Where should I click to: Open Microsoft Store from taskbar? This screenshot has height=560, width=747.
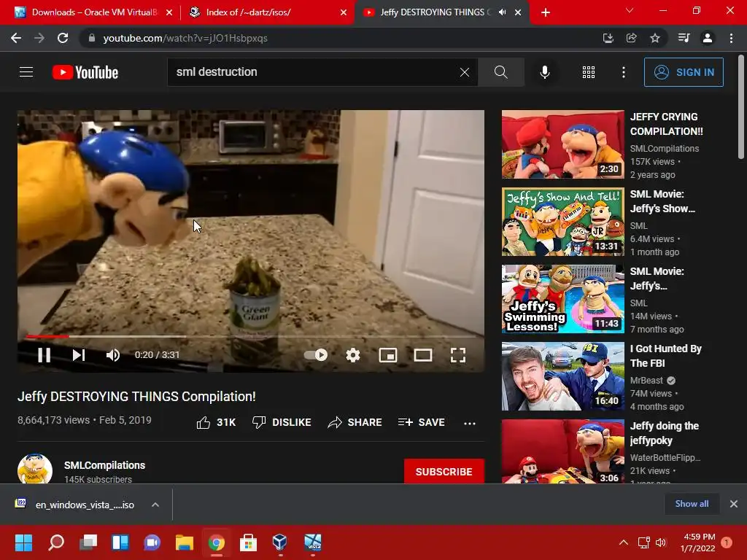[248, 542]
